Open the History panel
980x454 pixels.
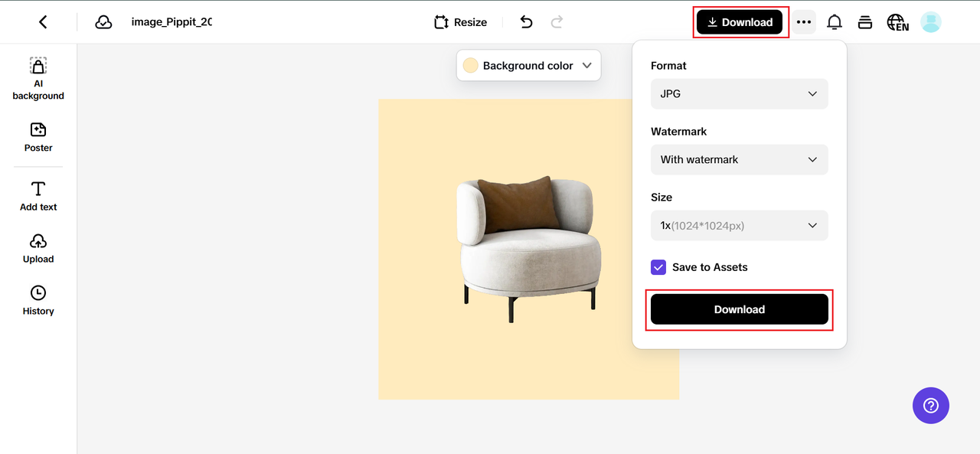click(38, 300)
